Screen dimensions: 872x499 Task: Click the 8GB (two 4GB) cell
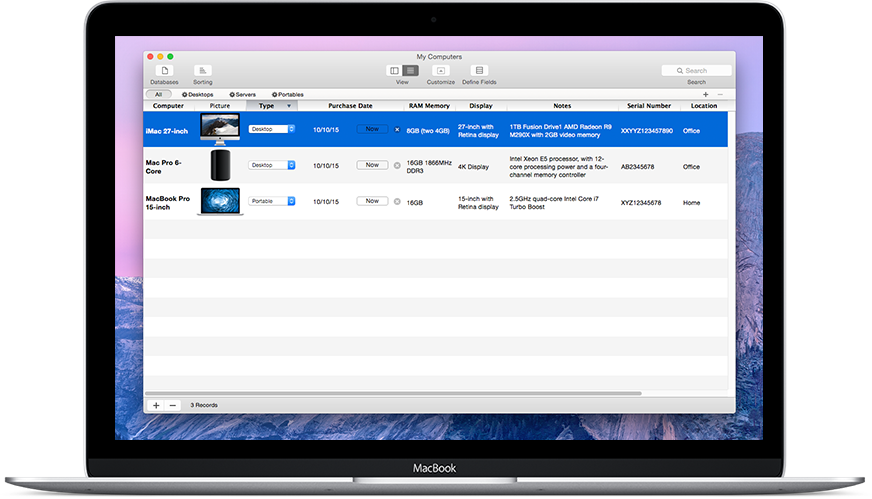pyautogui.click(x=428, y=131)
